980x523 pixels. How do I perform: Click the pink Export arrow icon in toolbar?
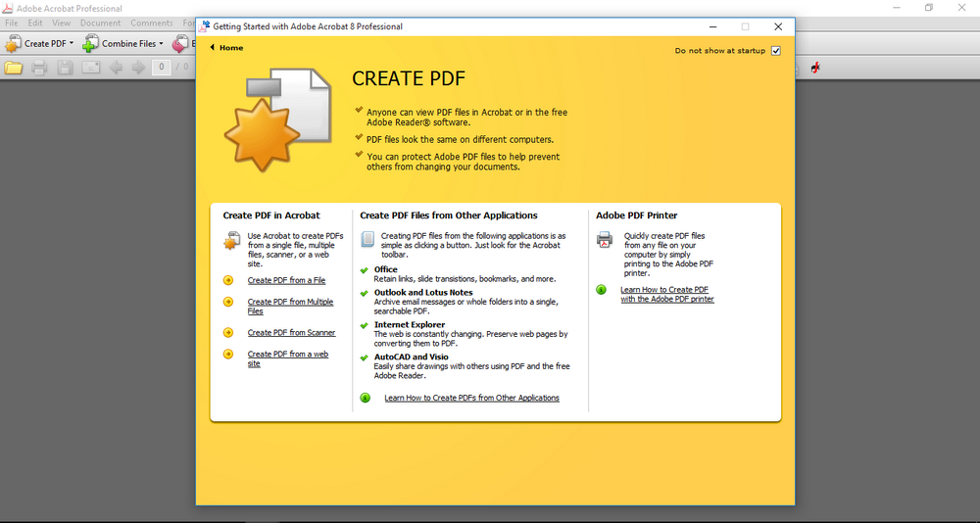click(180, 44)
